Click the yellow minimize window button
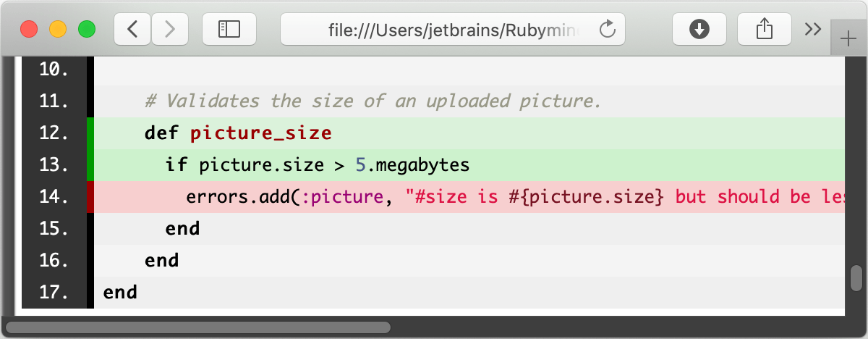The image size is (868, 339). [58, 29]
